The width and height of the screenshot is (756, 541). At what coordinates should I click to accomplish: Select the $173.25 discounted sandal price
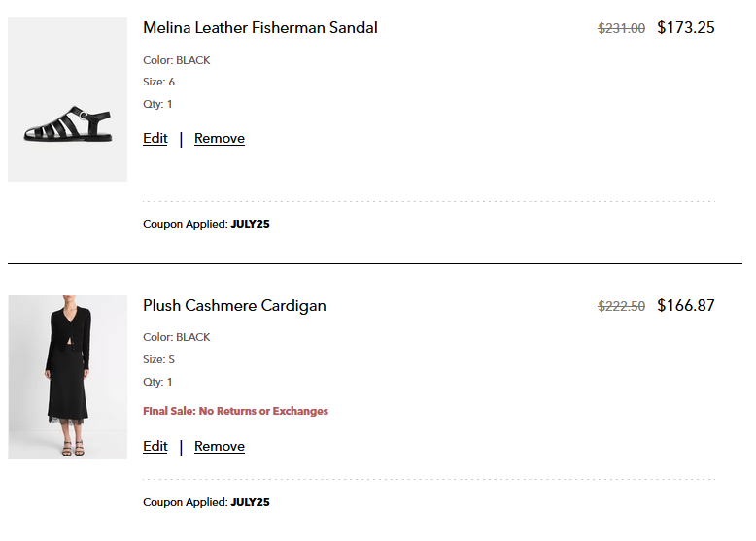point(686,28)
